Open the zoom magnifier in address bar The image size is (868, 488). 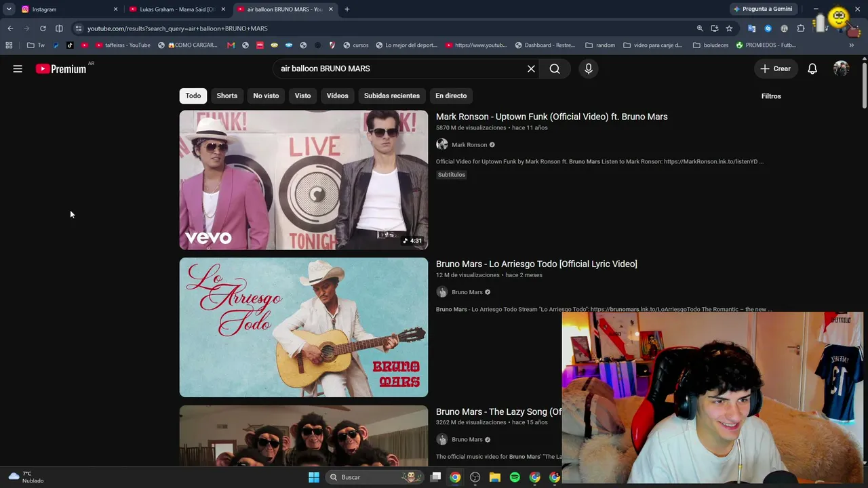click(x=700, y=28)
